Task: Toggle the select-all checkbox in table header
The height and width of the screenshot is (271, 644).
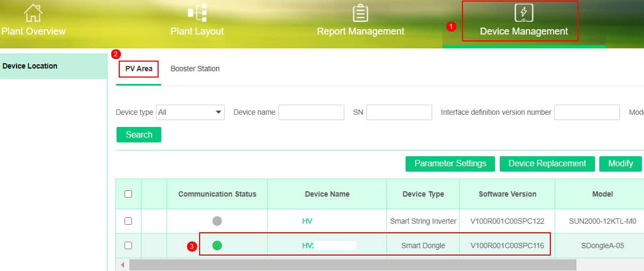Action: pyautogui.click(x=128, y=194)
